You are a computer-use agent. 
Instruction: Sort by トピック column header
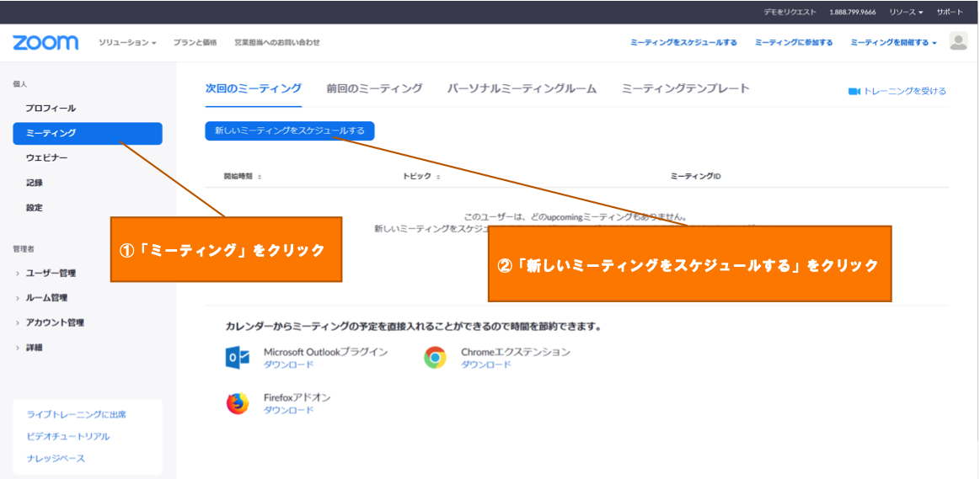pyautogui.click(x=421, y=177)
